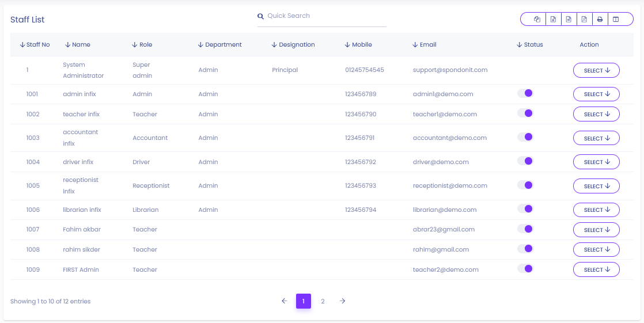The image size is (644, 323).
Task: Sort by Department column
Action: [x=219, y=45]
